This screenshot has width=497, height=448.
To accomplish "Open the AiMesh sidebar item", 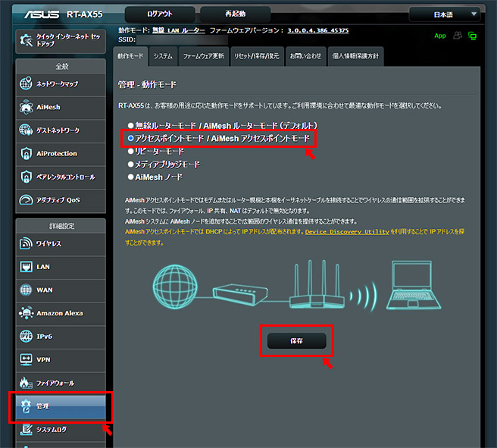I will tap(26, 107).
